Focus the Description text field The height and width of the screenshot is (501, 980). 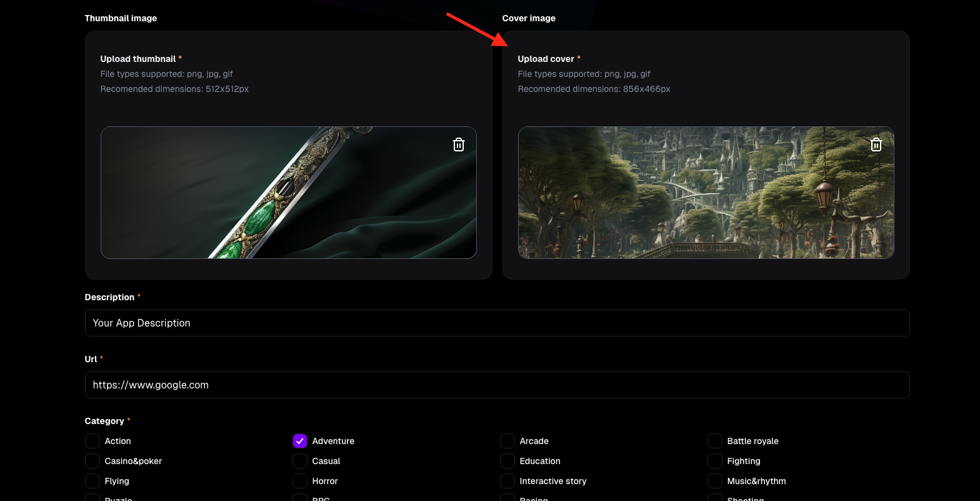[x=497, y=323]
